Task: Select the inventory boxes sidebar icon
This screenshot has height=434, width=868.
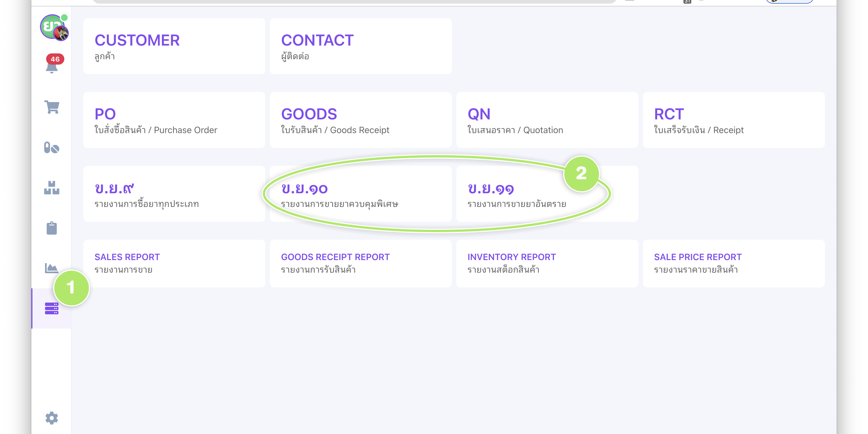Action: coord(52,188)
